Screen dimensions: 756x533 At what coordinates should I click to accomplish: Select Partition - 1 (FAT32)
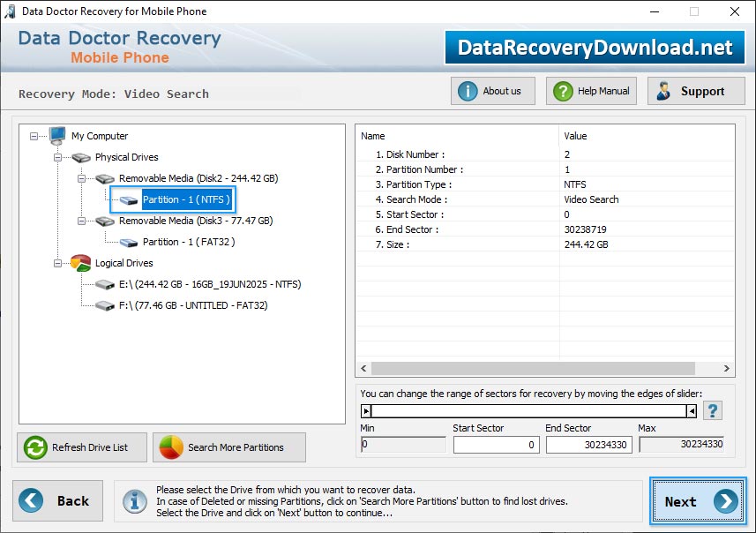(x=189, y=242)
